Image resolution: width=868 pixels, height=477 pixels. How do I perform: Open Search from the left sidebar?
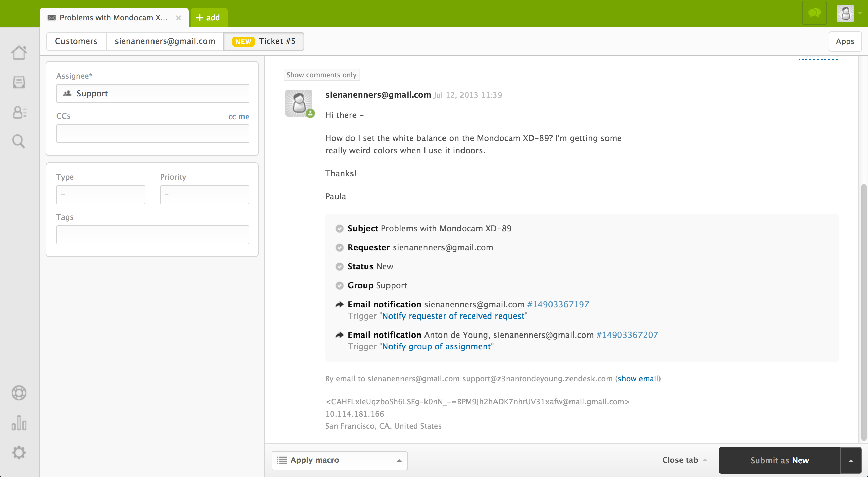point(19,141)
